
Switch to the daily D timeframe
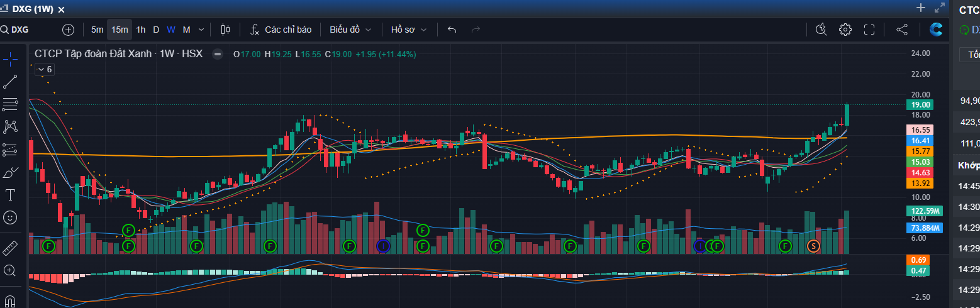click(x=156, y=30)
